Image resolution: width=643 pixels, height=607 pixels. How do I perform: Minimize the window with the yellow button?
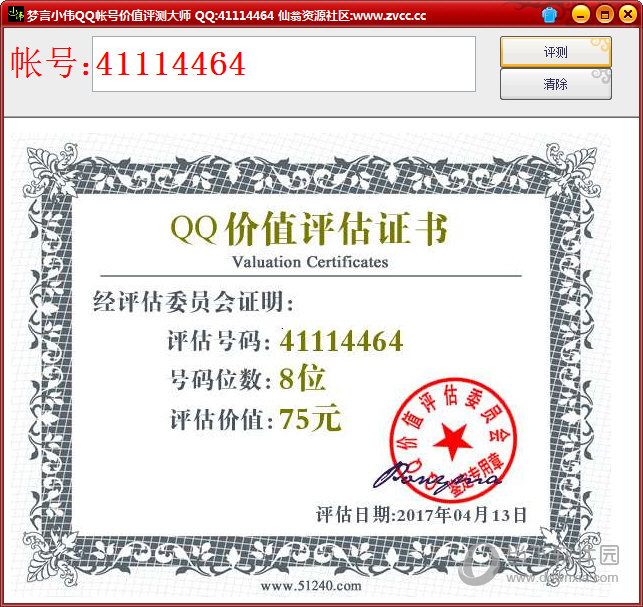tap(581, 15)
